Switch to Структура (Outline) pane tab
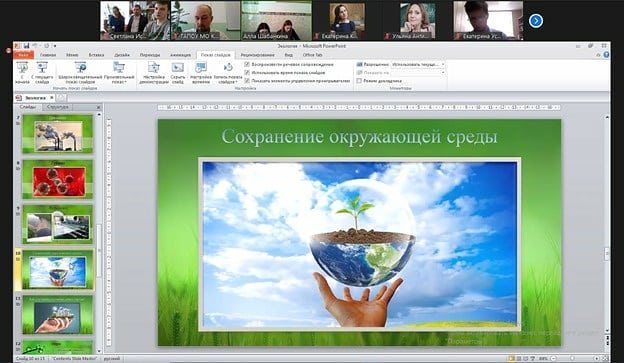 coord(57,107)
